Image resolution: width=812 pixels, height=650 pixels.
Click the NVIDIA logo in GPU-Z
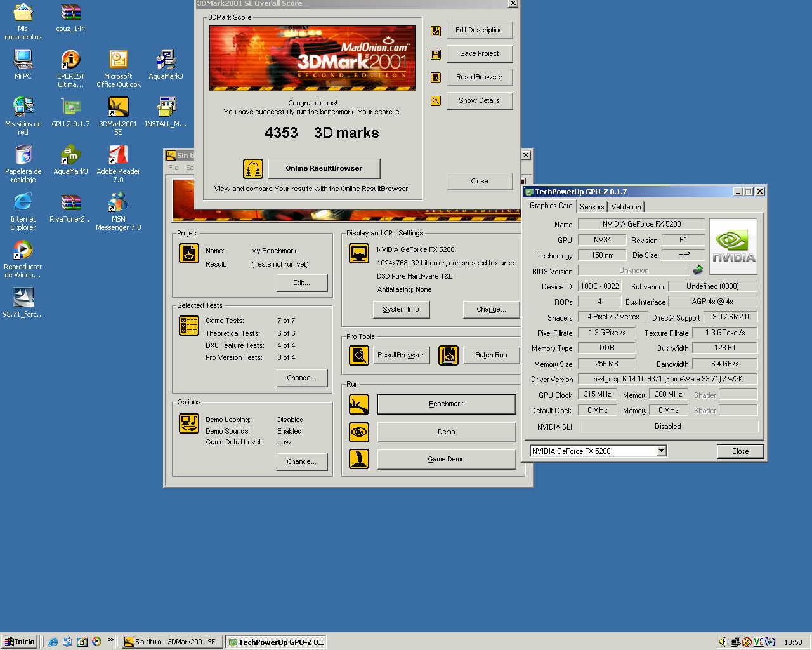[733, 247]
